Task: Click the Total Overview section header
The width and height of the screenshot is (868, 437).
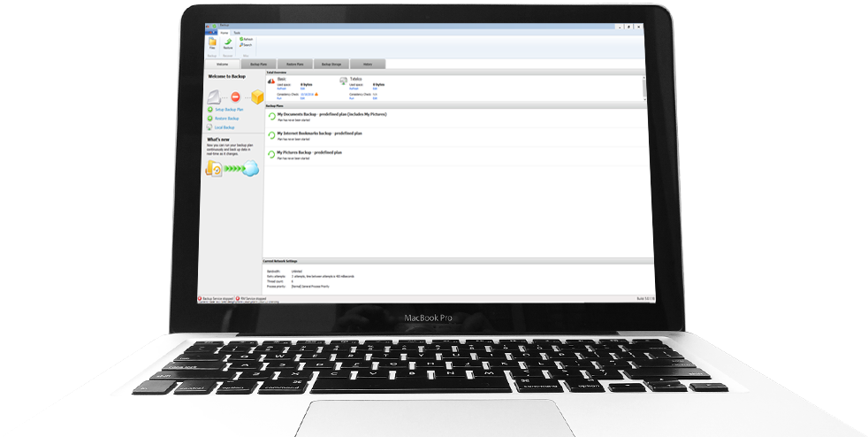Action: [x=454, y=72]
